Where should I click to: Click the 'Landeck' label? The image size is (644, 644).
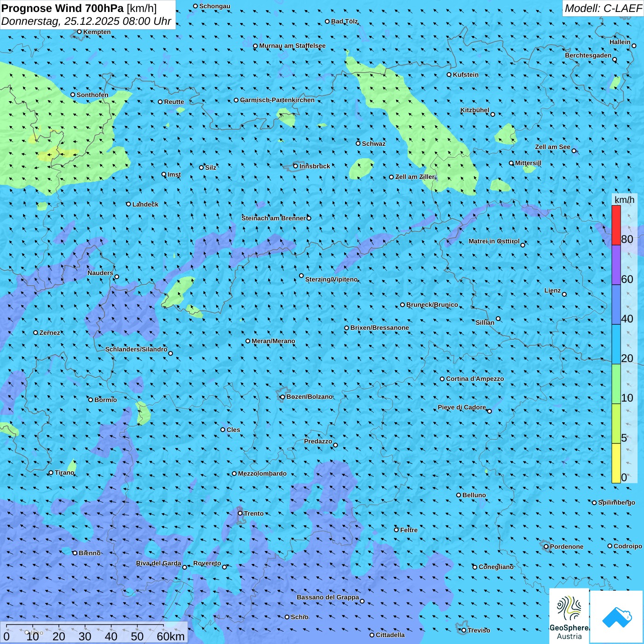click(145, 204)
